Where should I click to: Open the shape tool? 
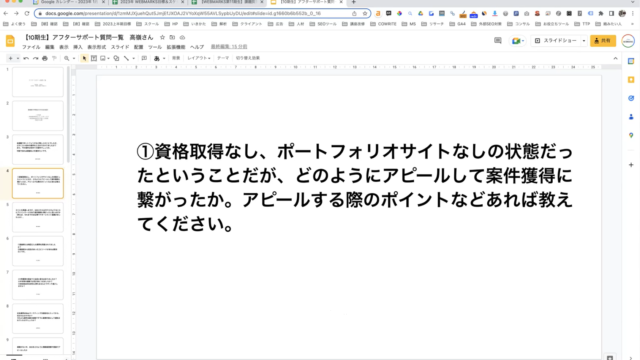[116, 58]
